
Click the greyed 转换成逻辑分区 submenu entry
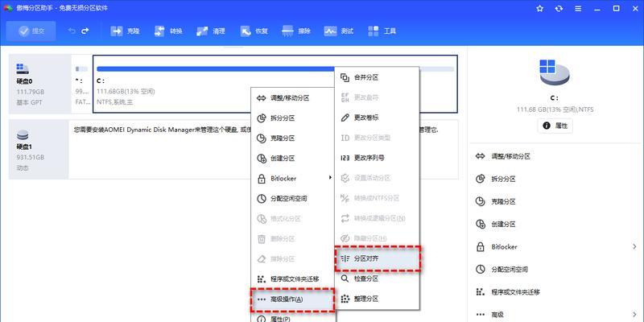377,218
